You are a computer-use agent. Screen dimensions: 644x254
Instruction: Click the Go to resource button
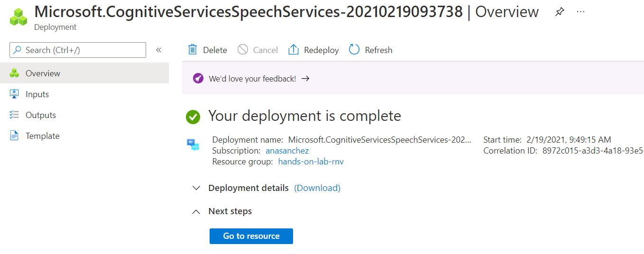tap(251, 236)
